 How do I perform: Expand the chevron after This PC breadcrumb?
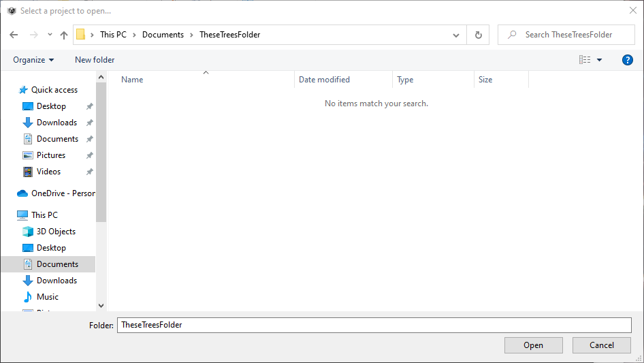coord(134,35)
